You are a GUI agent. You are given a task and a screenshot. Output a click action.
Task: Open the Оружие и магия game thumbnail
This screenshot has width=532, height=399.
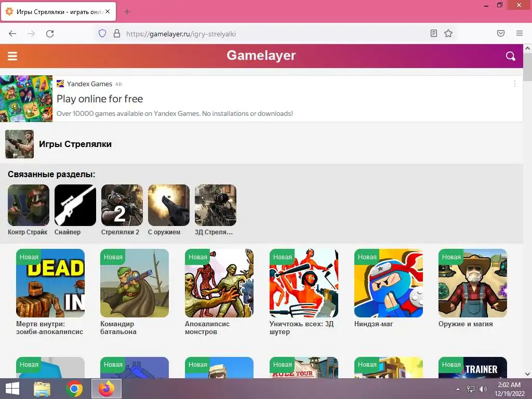pos(473,283)
